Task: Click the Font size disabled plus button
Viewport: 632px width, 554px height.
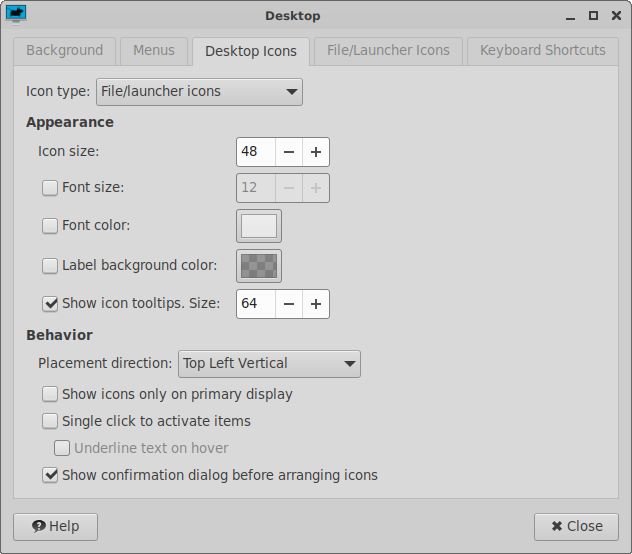Action: [x=316, y=188]
